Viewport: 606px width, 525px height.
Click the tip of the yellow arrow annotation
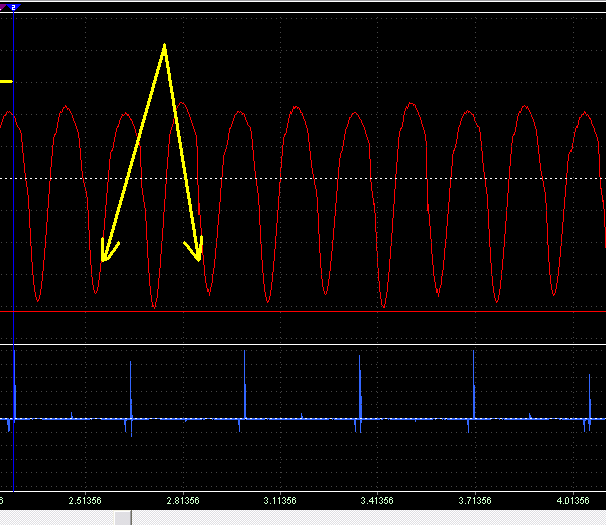[165, 46]
